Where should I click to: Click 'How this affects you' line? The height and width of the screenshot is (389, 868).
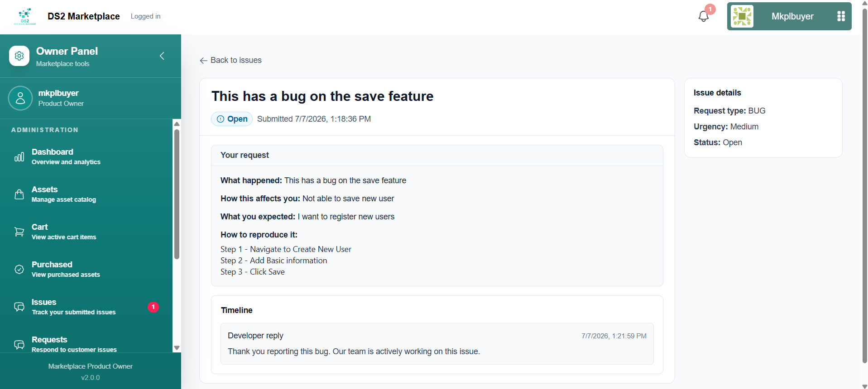307,199
